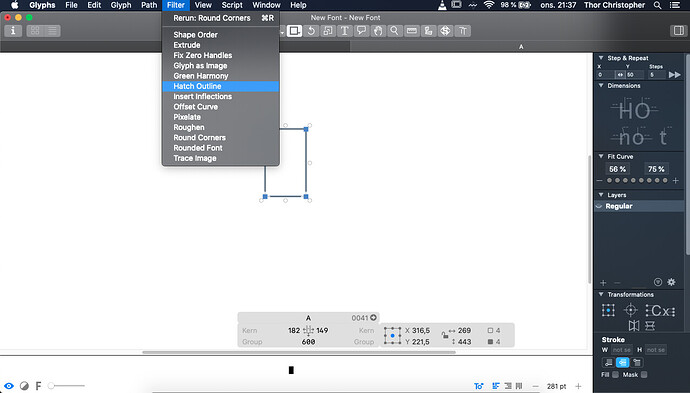Zoom out with minus beside 281 pt
Viewport: 690px width, 393px height.
point(535,386)
